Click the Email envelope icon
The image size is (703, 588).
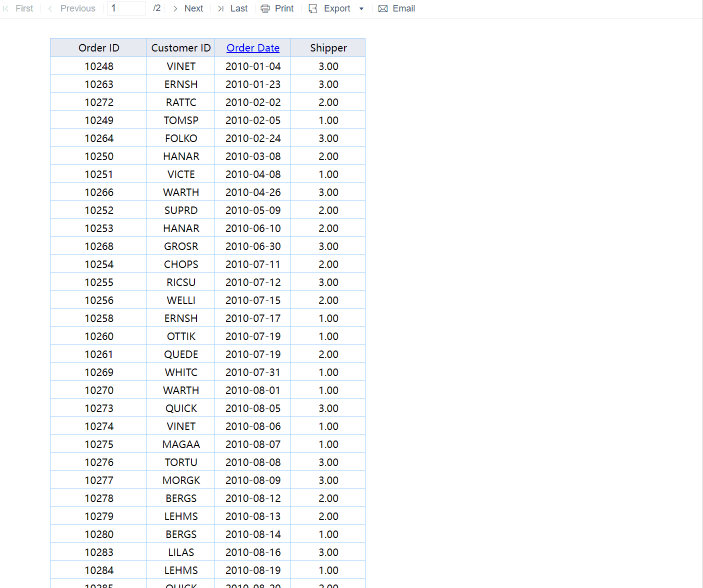point(383,8)
